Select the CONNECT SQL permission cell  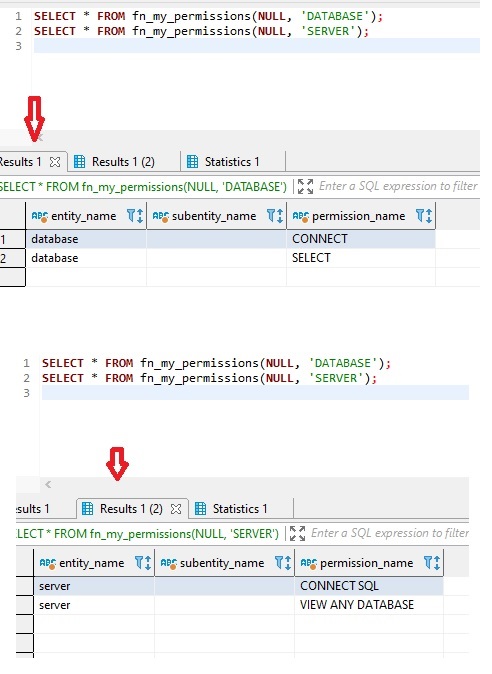pyautogui.click(x=369, y=586)
